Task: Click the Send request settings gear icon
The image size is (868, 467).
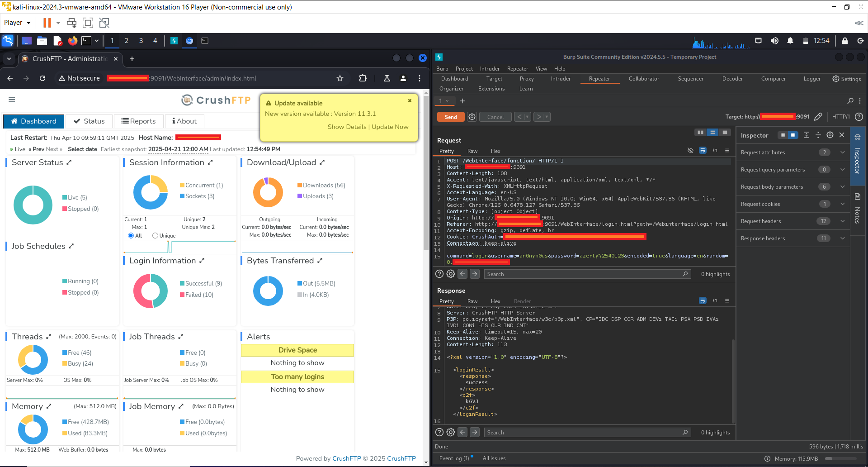Action: [472, 117]
